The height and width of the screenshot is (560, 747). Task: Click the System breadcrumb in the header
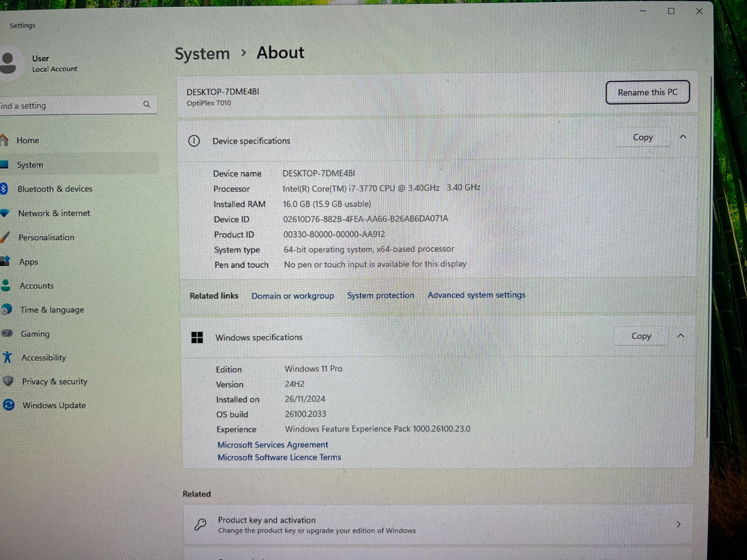point(202,54)
